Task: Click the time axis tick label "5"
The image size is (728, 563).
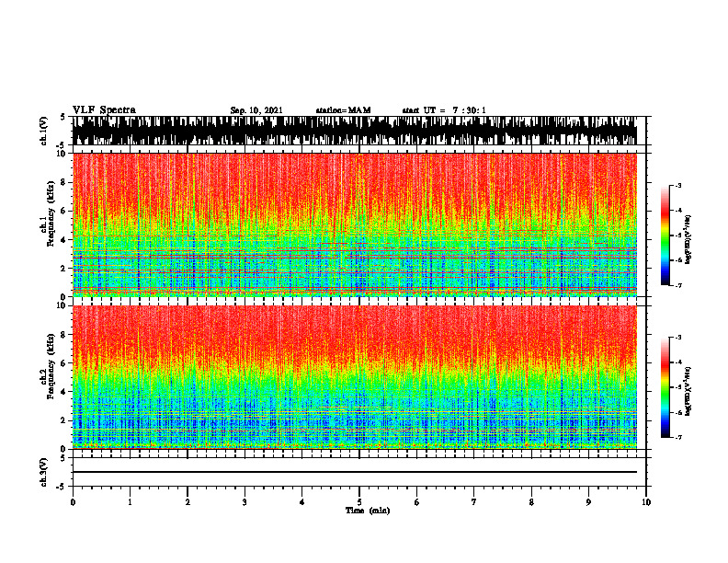Action: coord(359,502)
